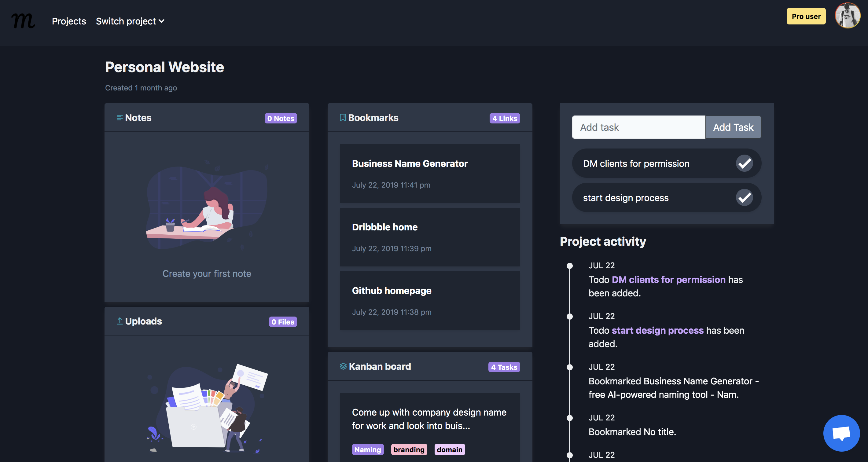Check off start design process task
This screenshot has width=868, height=462.
744,197
